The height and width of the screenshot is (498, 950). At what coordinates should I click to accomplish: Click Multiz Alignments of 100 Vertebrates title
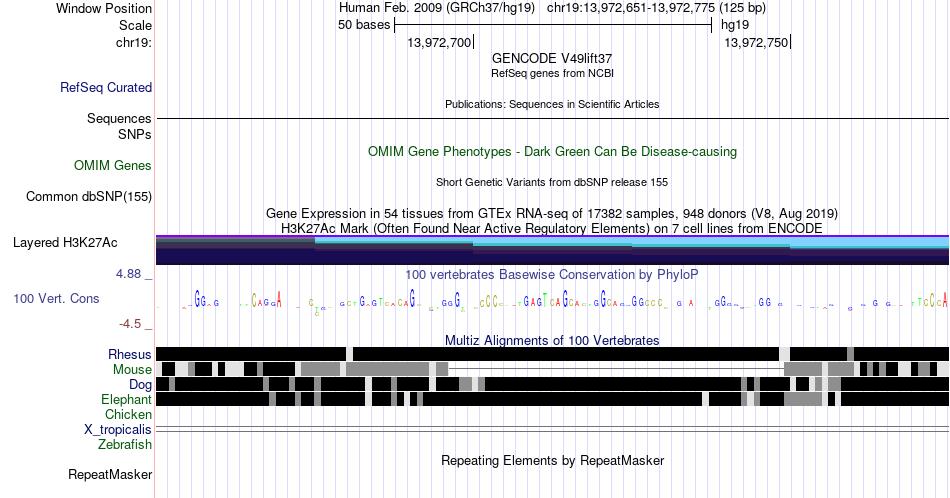pos(552,340)
